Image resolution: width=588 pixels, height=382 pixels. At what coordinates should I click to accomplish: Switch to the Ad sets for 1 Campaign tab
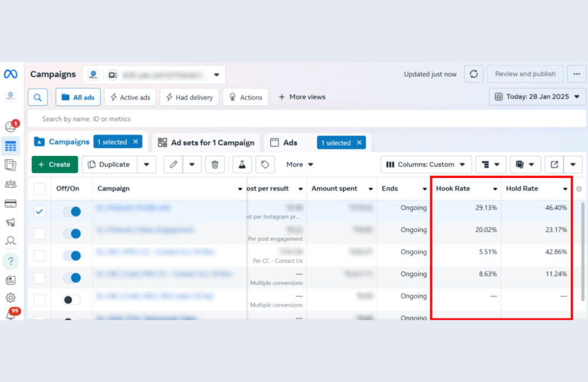(206, 142)
